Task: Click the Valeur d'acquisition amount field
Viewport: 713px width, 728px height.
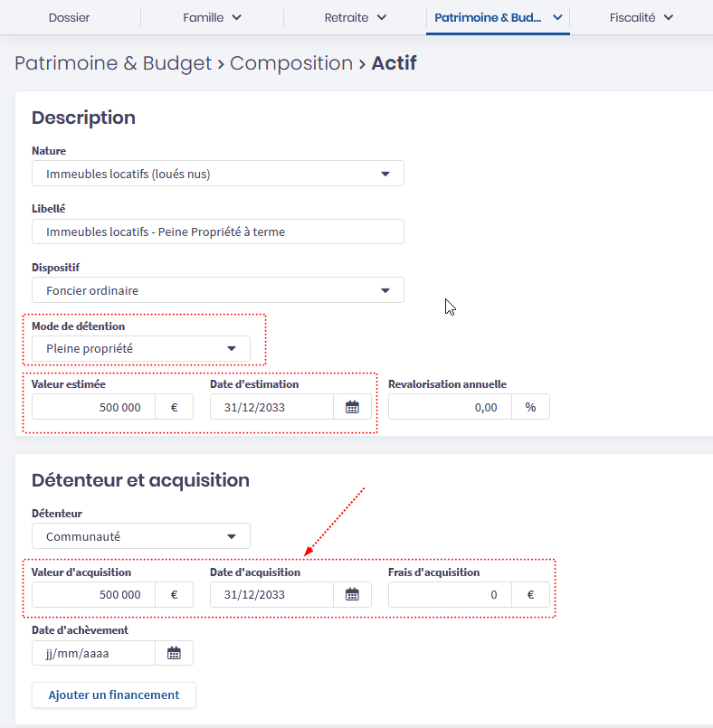Action: (93, 594)
